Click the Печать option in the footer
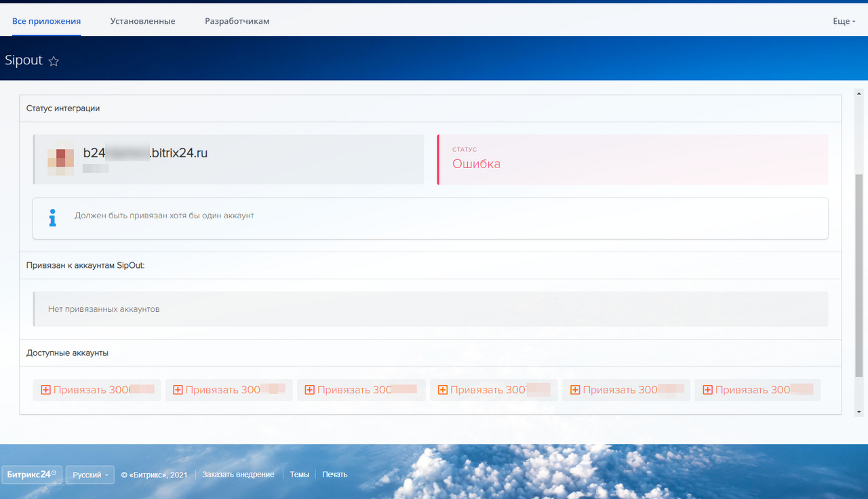The height and width of the screenshot is (499, 868). point(334,474)
